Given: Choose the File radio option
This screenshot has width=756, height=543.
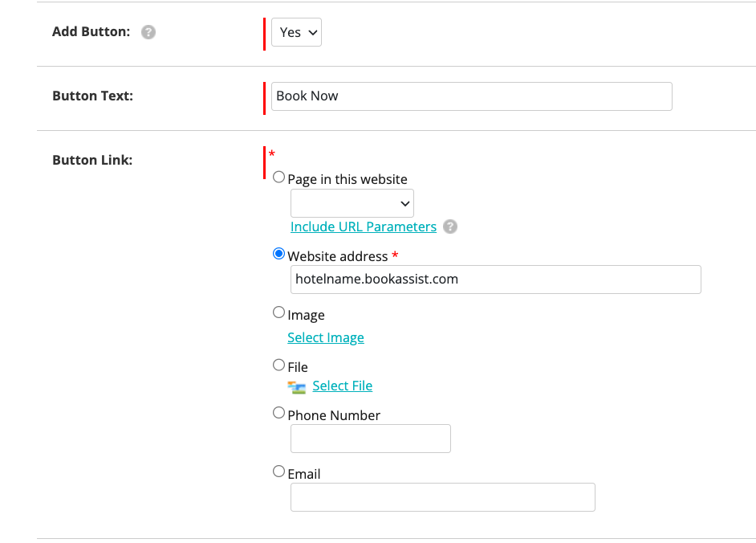Looking at the screenshot, I should [x=278, y=365].
